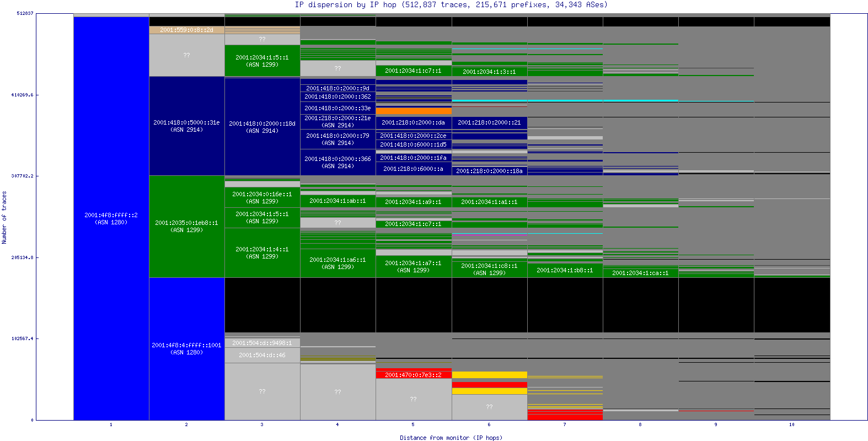This screenshot has height=441, width=868.
Task: Select the green 2001:2034:1:ab::1 block
Action: click(x=337, y=201)
